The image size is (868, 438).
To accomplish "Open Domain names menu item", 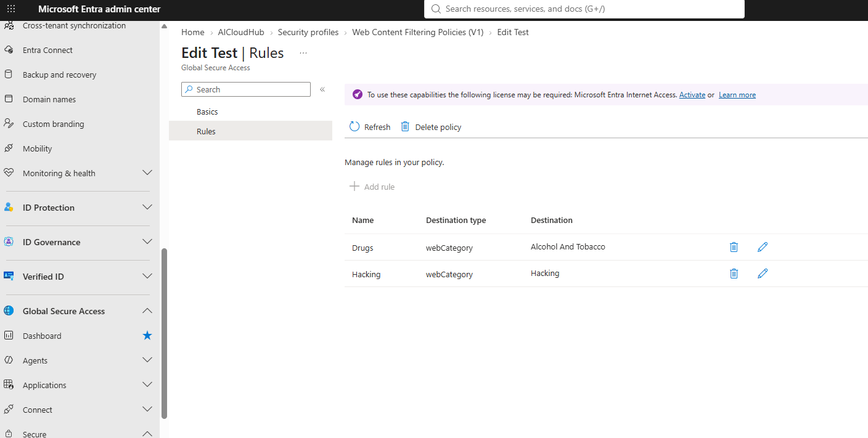I will click(49, 99).
